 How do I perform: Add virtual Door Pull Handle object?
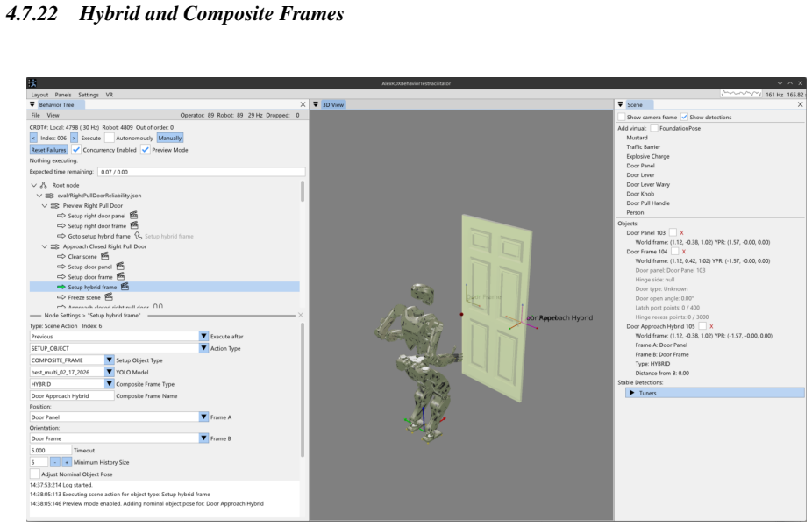tap(648, 203)
